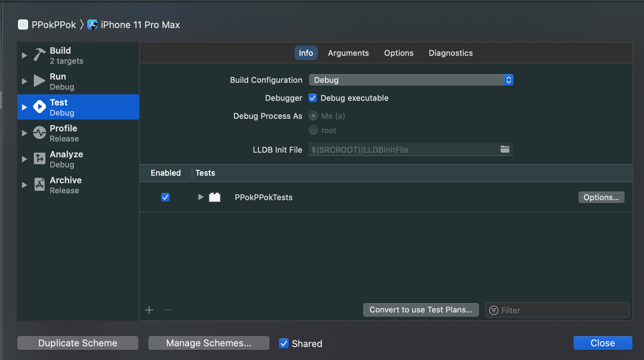Screen dimensions: 644x360
Task: Add a test target with plus button
Action: pyautogui.click(x=149, y=310)
